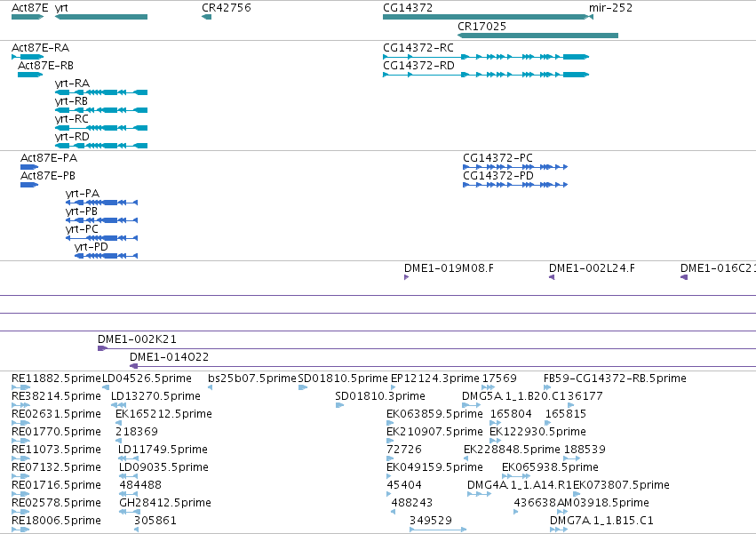The height and width of the screenshot is (534, 756).
Task: Select the EK065938.5prime EST label
Action: point(550,468)
